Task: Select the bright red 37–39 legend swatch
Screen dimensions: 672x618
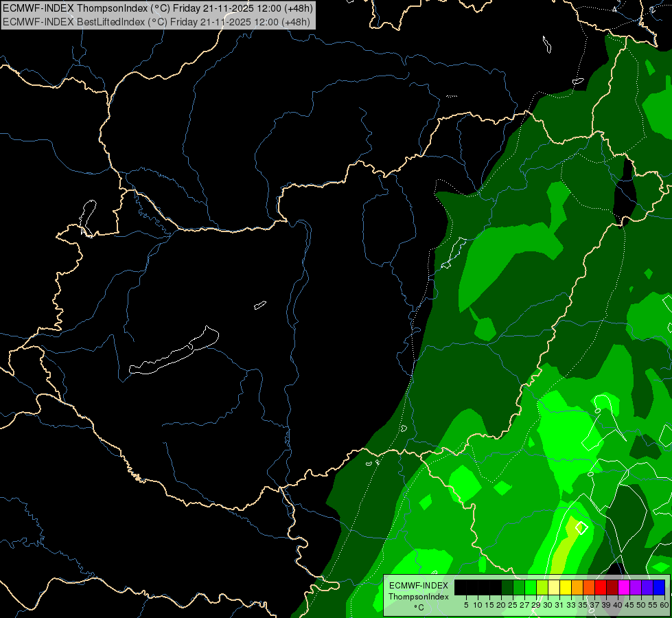Action: [601, 587]
